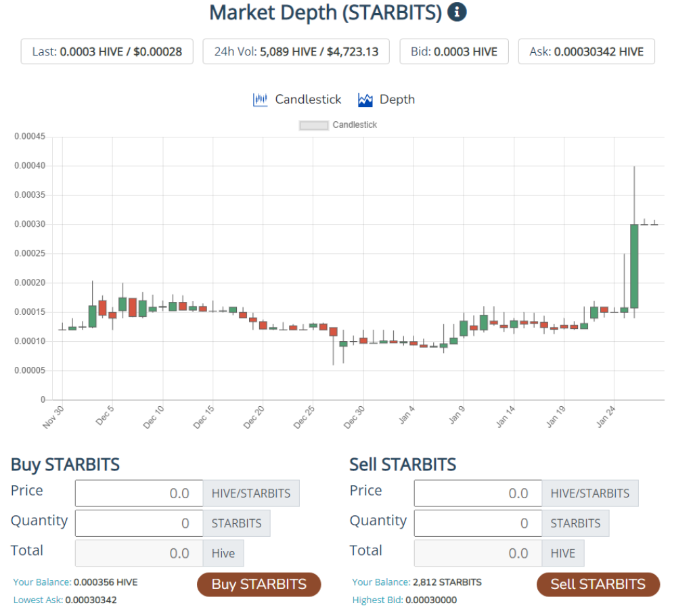Click the tall green candle at 0.00030

(634, 266)
